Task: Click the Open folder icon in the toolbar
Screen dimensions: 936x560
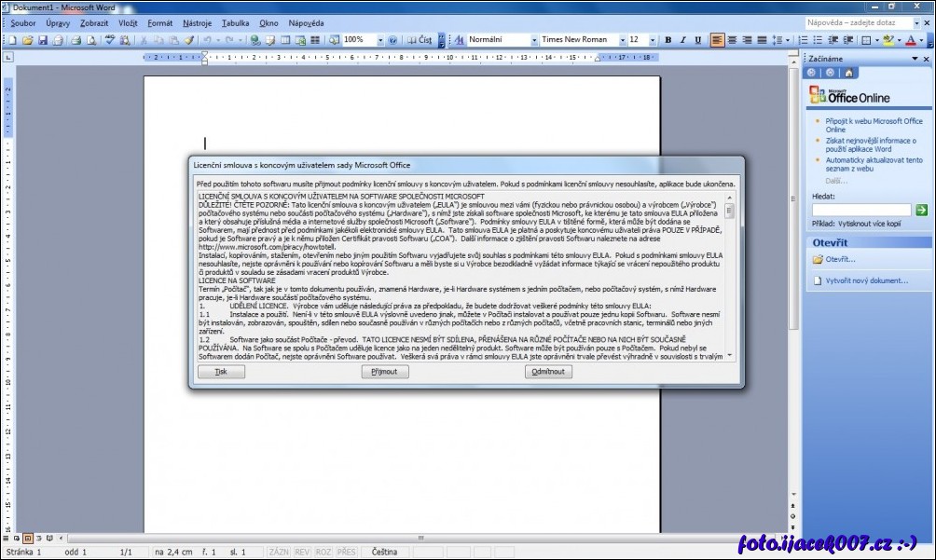Action: point(28,40)
